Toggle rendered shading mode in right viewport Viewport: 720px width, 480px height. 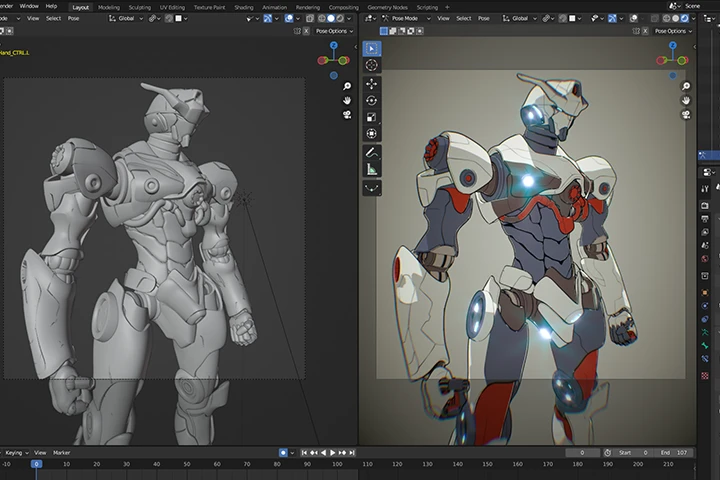coord(685,18)
